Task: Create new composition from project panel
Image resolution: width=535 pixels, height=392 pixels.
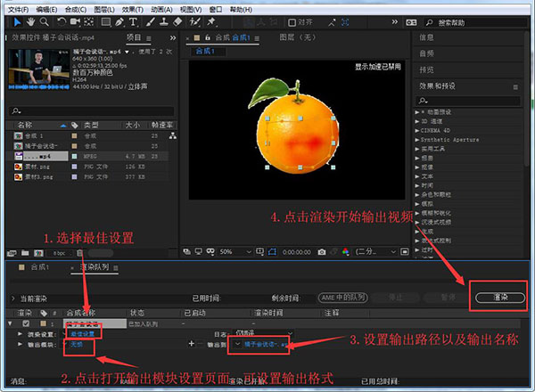Action: click(38, 253)
